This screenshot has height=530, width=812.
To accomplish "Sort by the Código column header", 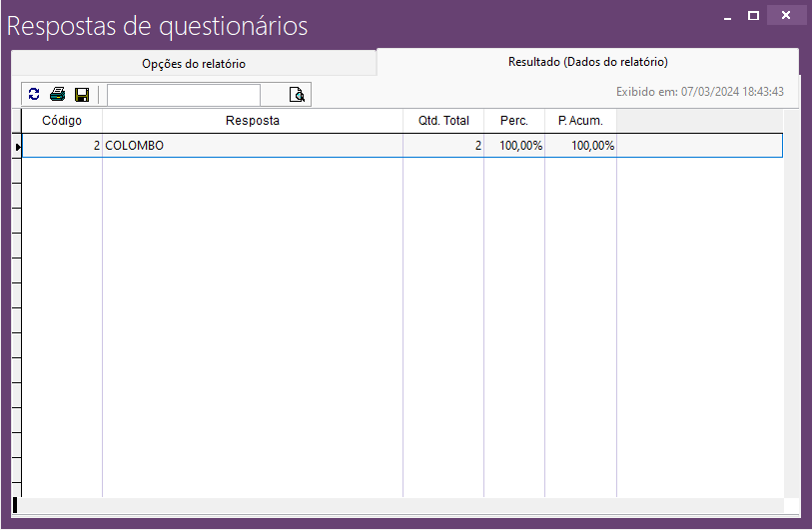I will tap(62, 121).
